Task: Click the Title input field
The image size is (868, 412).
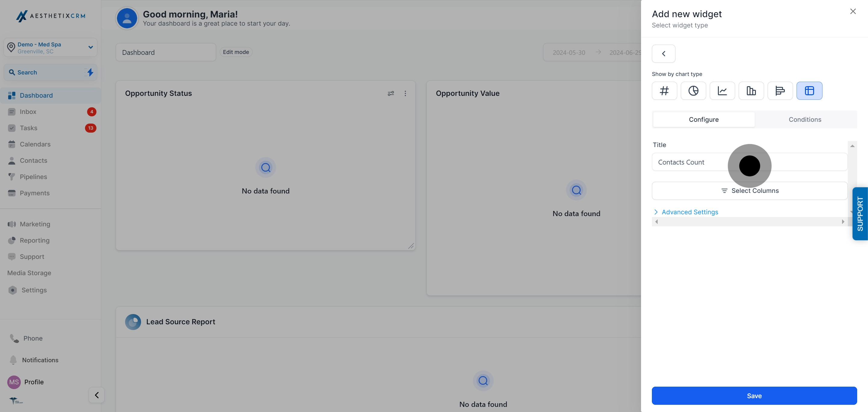Action: tap(691, 162)
